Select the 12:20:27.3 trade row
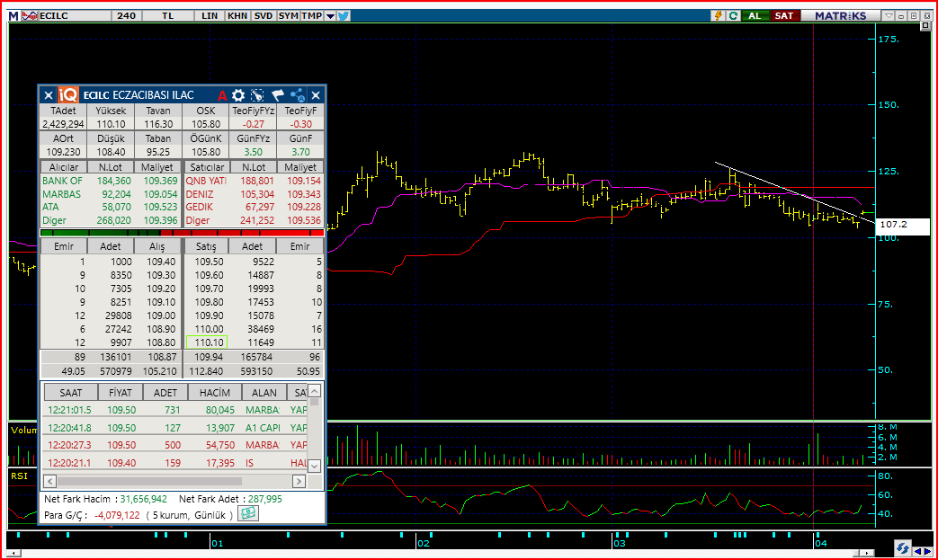The height and width of the screenshot is (560, 938). click(175, 445)
